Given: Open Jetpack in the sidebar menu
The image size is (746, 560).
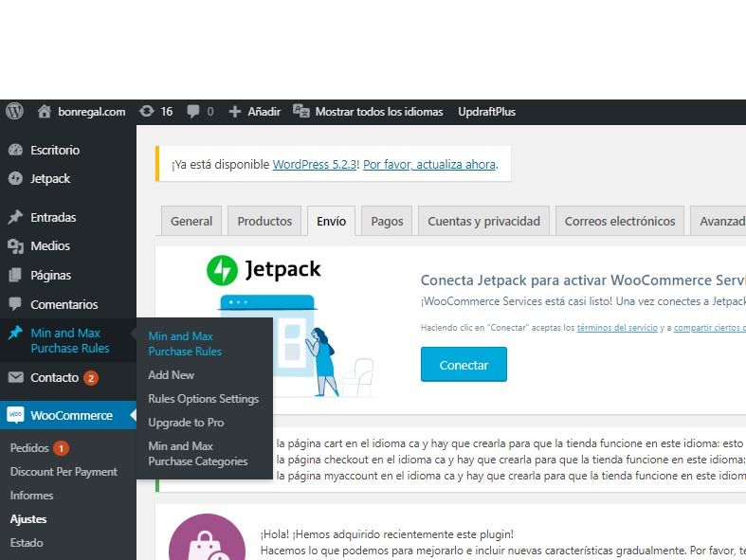Looking at the screenshot, I should (x=50, y=178).
